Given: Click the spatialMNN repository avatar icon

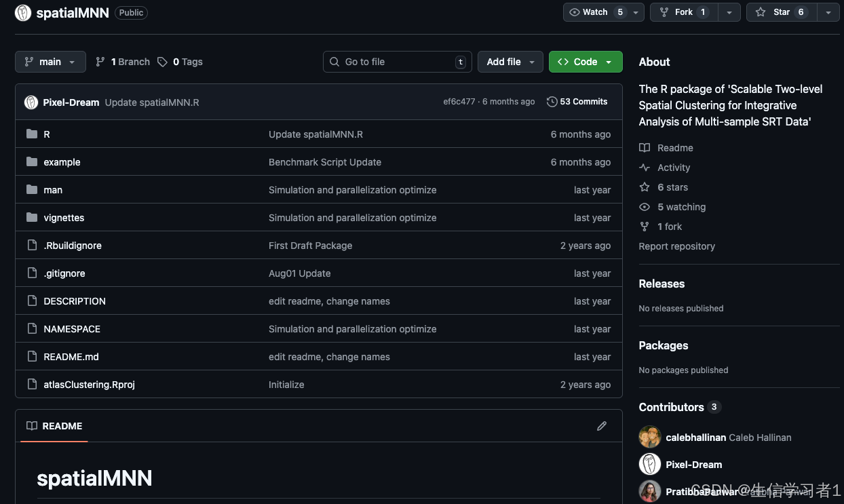Looking at the screenshot, I should click(23, 12).
